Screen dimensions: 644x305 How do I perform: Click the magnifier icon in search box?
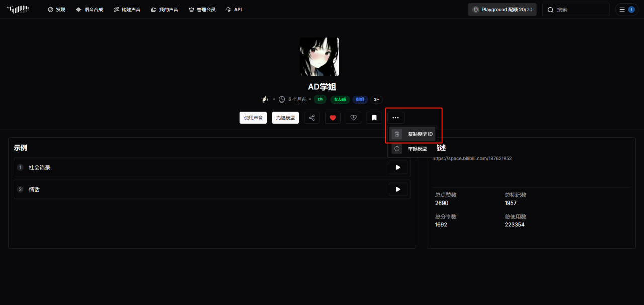[x=551, y=10]
